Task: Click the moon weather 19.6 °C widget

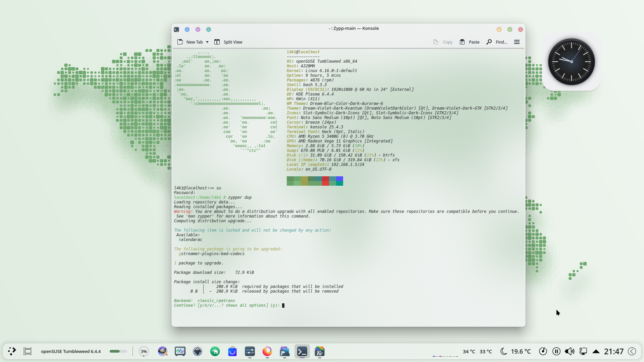Action: pos(516,351)
